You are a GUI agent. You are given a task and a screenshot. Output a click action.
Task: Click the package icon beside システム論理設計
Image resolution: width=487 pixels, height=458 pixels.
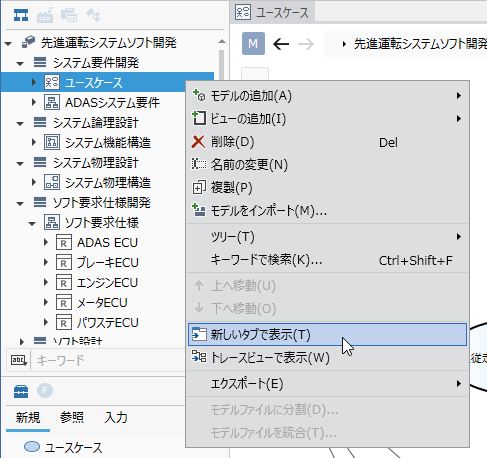coord(40,122)
